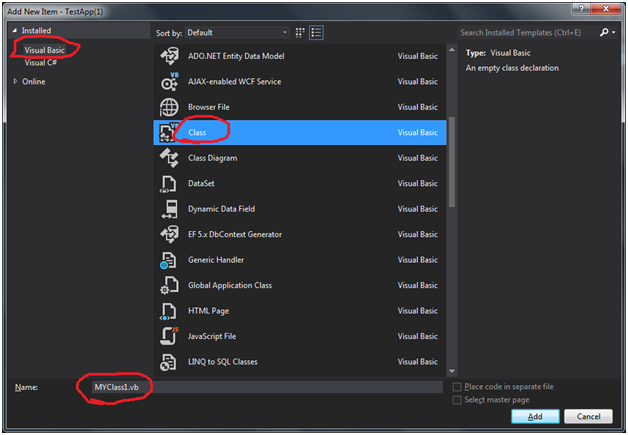Select the Class Diagram icon

tap(169, 158)
